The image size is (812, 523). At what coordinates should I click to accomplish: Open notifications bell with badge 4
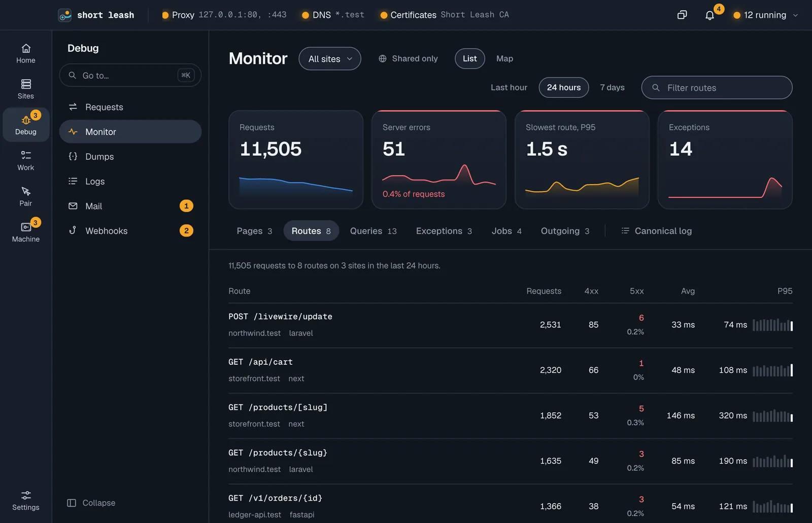[x=710, y=15]
